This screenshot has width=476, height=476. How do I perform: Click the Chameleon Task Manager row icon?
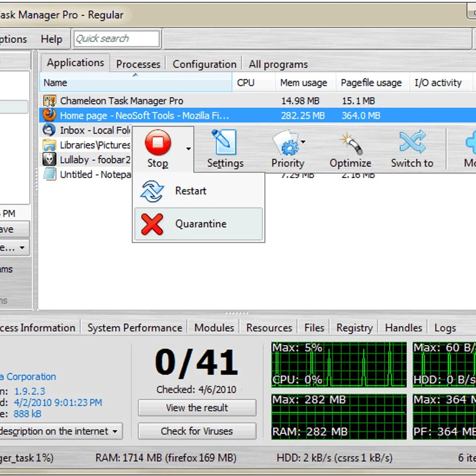point(50,101)
